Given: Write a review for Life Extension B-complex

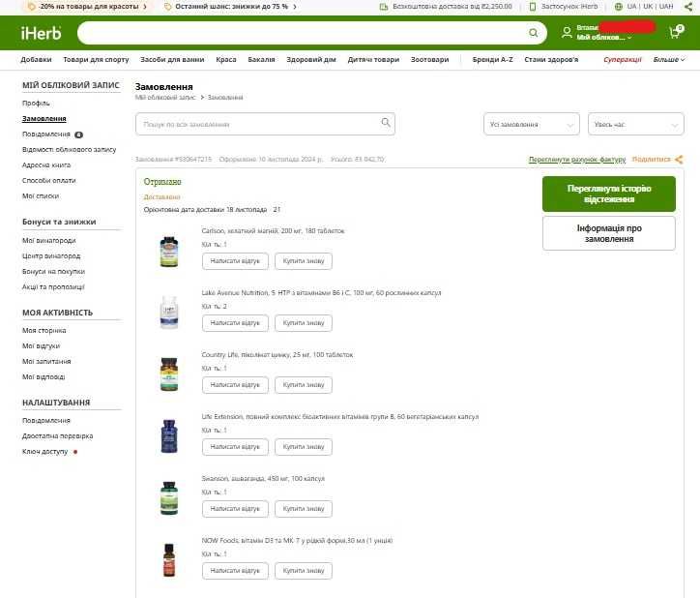Looking at the screenshot, I should pyautogui.click(x=235, y=447).
